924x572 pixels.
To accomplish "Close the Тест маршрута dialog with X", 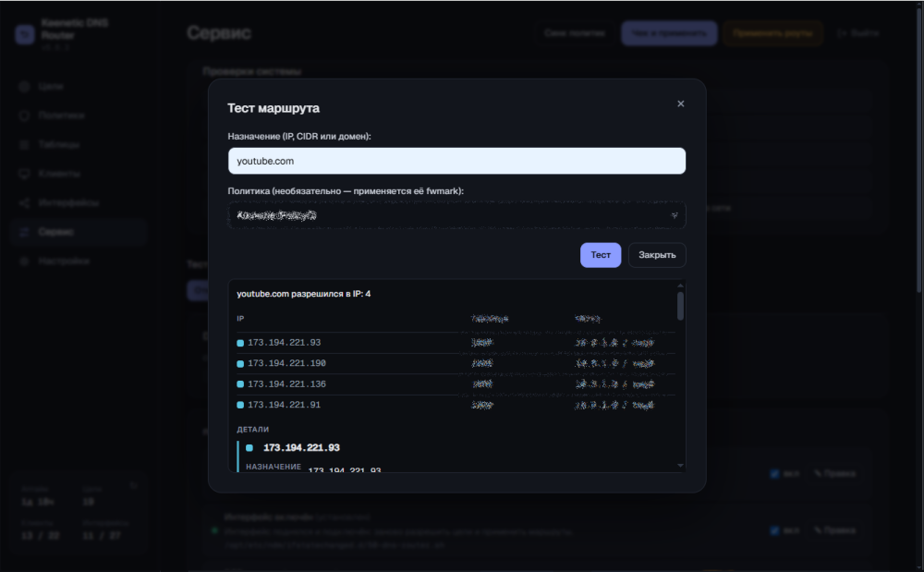I will pos(681,103).
